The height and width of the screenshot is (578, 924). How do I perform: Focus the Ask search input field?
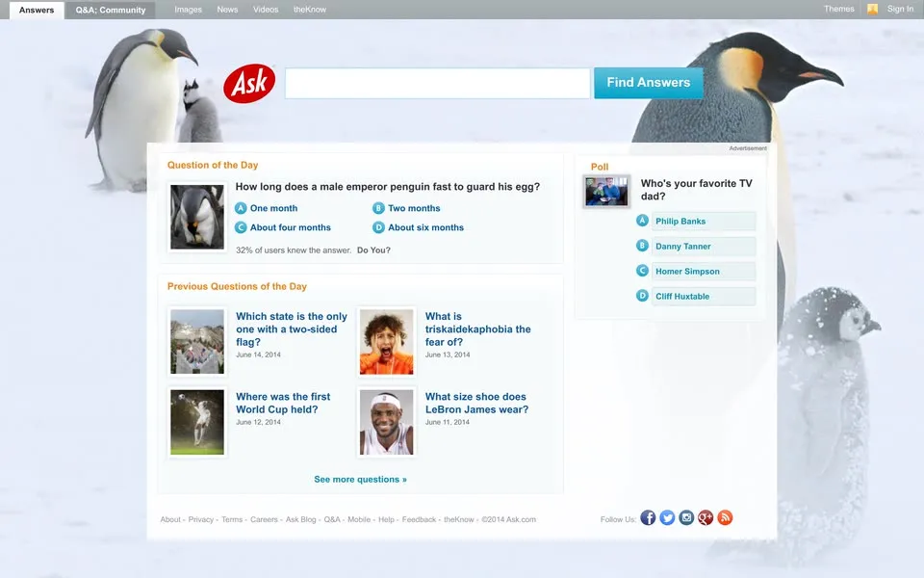coord(438,83)
